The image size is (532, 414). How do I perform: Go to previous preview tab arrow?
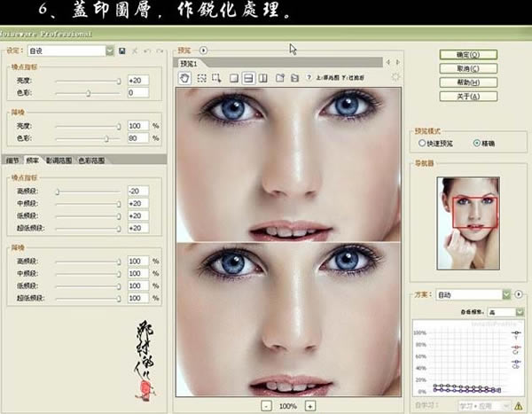coord(388,62)
